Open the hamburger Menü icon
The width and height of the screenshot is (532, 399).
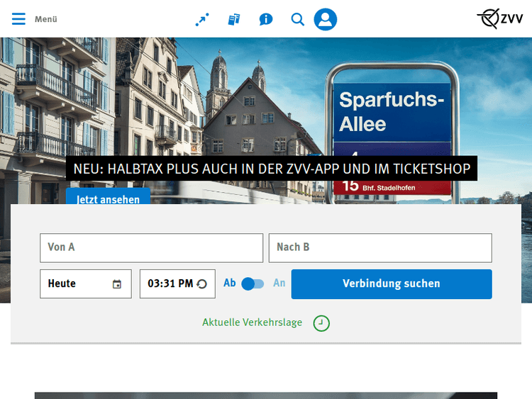pyautogui.click(x=18, y=19)
